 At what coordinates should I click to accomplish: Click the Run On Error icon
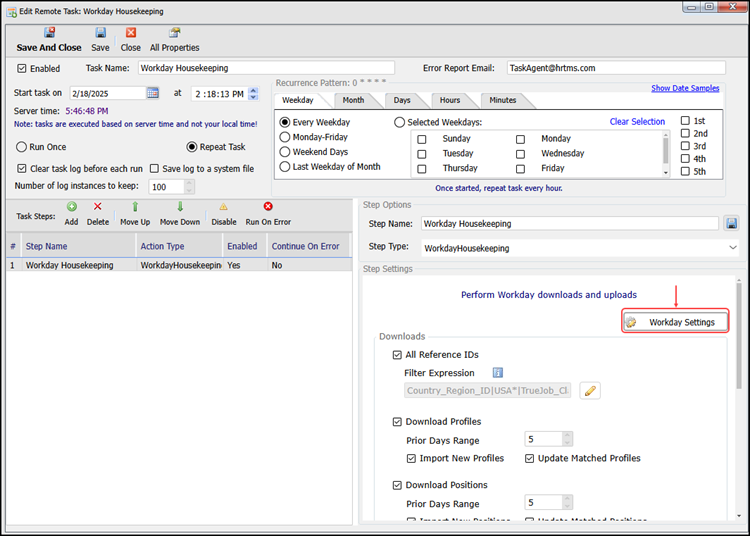pos(268,206)
